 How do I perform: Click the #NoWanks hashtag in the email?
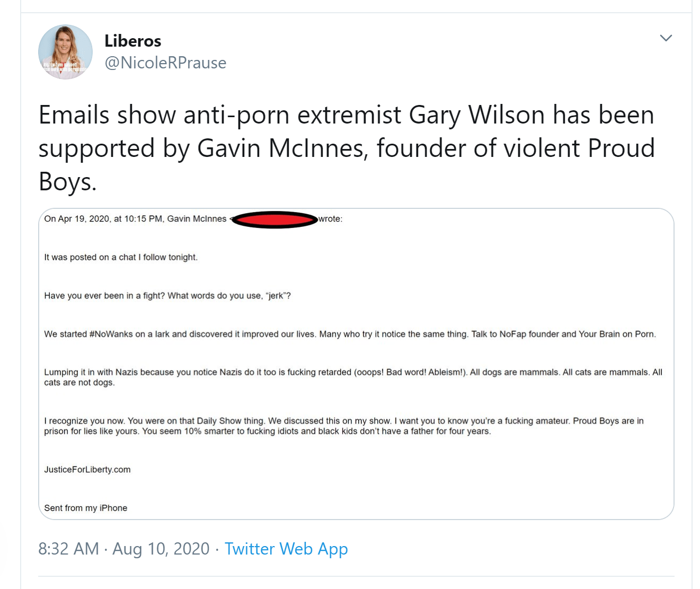[111, 334]
